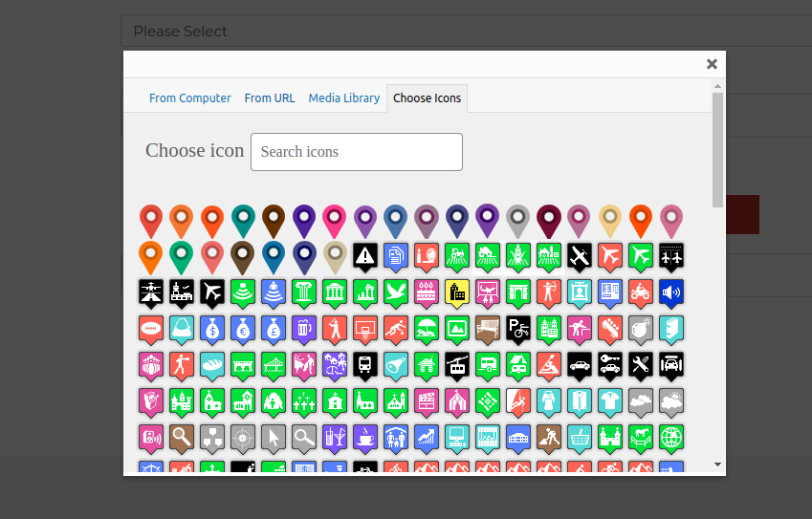This screenshot has height=519, width=812.
Task: Choose the cyan handbag marker
Action: (x=182, y=329)
